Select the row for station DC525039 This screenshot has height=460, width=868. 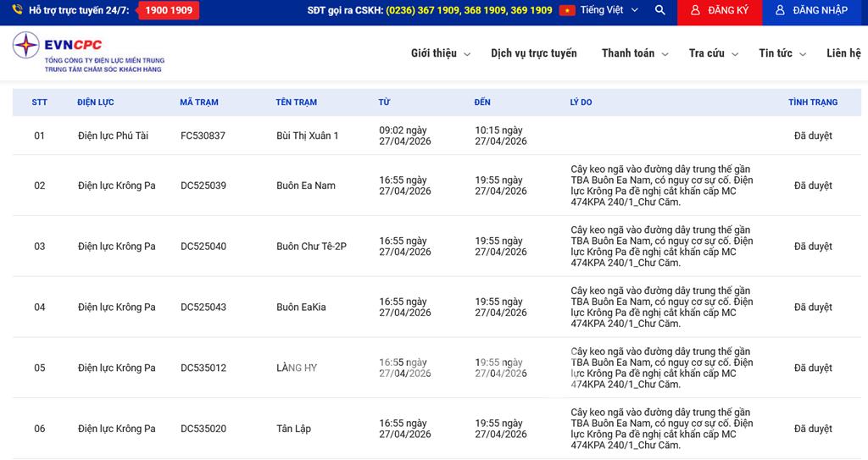203,186
